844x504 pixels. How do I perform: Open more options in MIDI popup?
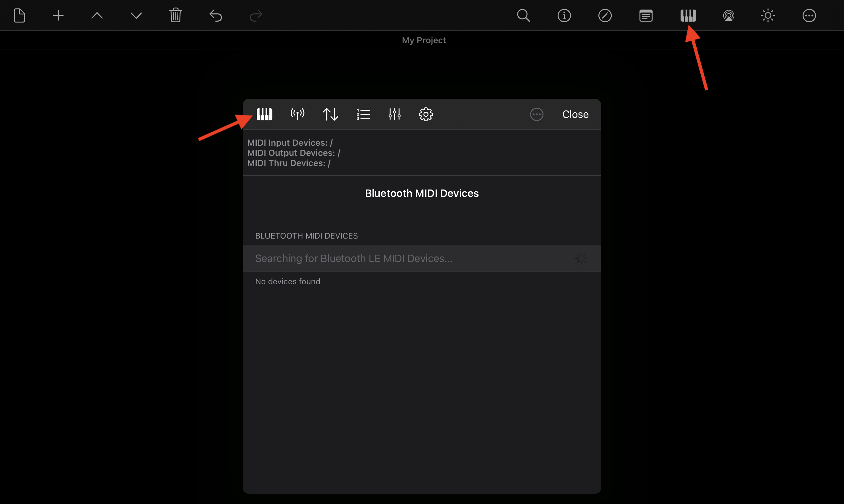tap(537, 115)
